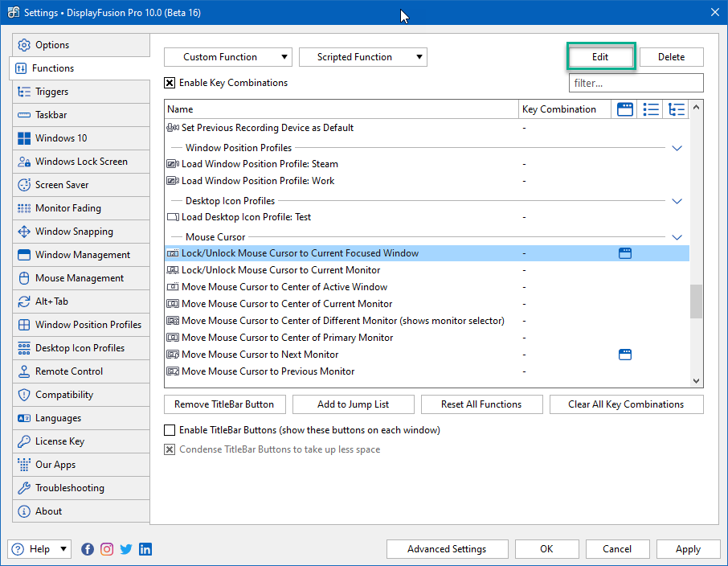Go to Window Management tab
Image resolution: width=728 pixels, height=566 pixels.
click(81, 255)
